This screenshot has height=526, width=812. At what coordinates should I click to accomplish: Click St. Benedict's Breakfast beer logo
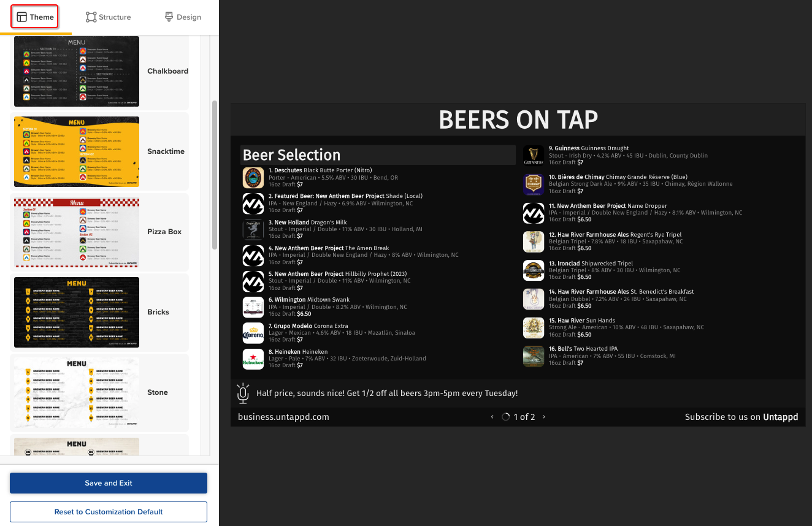tap(534, 299)
